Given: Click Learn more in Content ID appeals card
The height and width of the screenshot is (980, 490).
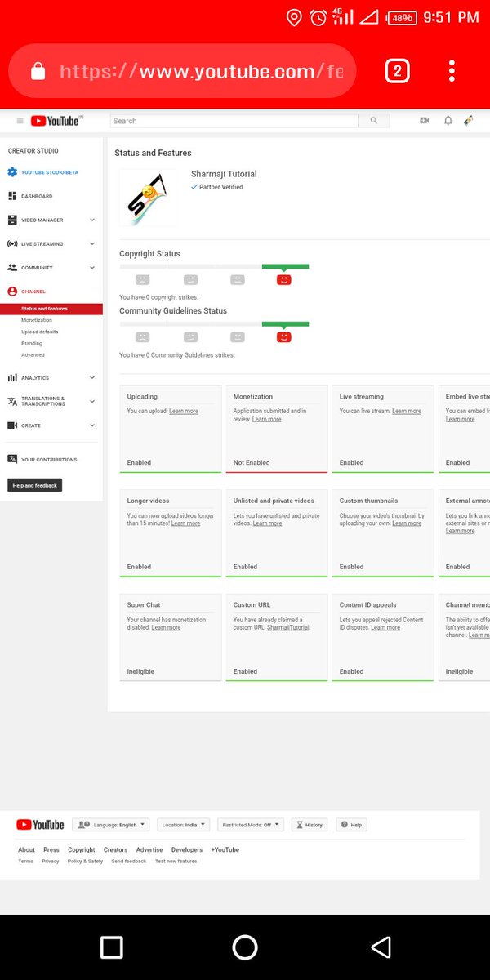Looking at the screenshot, I should pyautogui.click(x=385, y=628).
